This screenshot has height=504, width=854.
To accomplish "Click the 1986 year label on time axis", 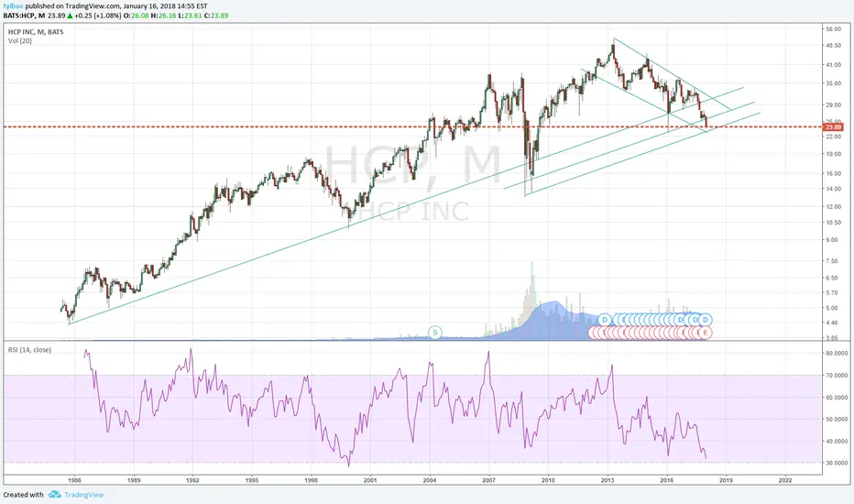I will coord(74,480).
